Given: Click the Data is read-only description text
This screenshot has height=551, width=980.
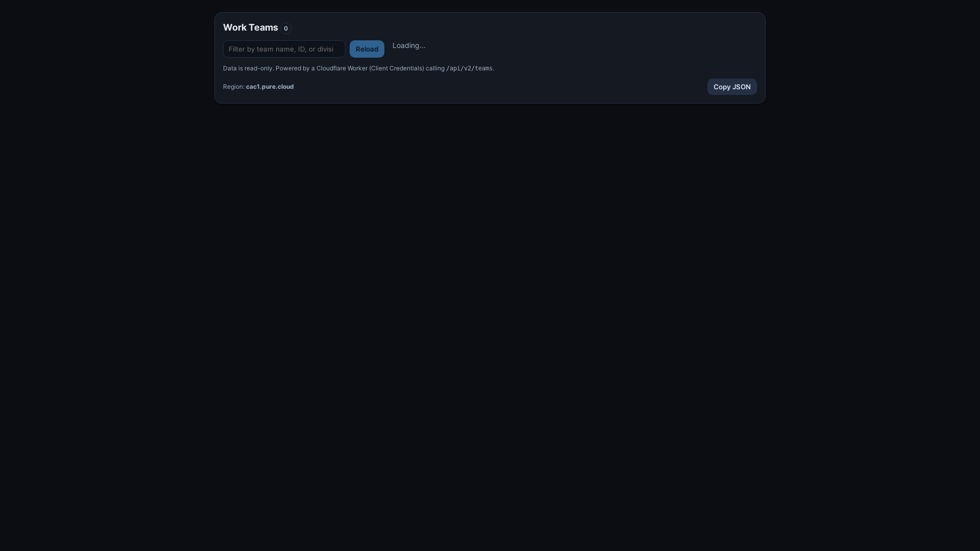Looking at the screenshot, I should pyautogui.click(x=358, y=68).
